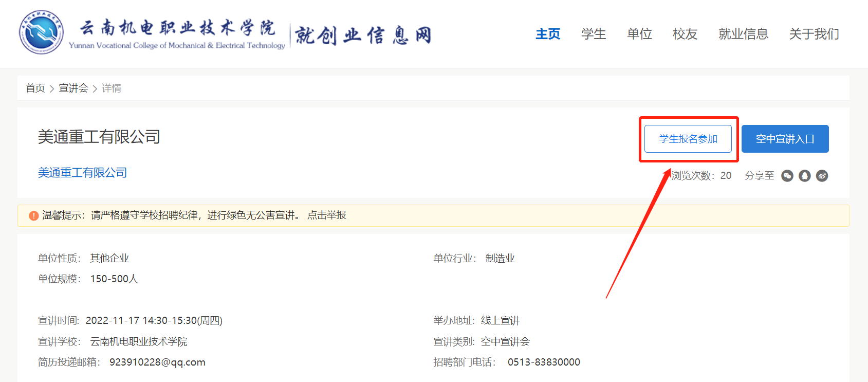Open the 主页 navigation tab

[548, 34]
